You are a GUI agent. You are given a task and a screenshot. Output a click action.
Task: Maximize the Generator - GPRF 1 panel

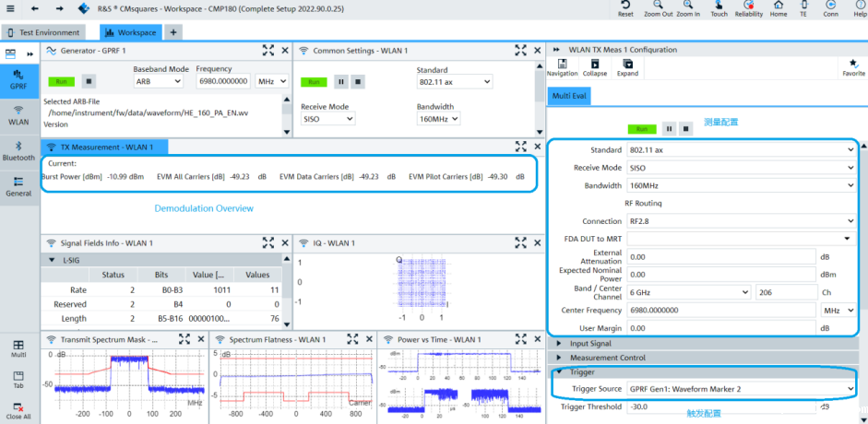pos(268,51)
